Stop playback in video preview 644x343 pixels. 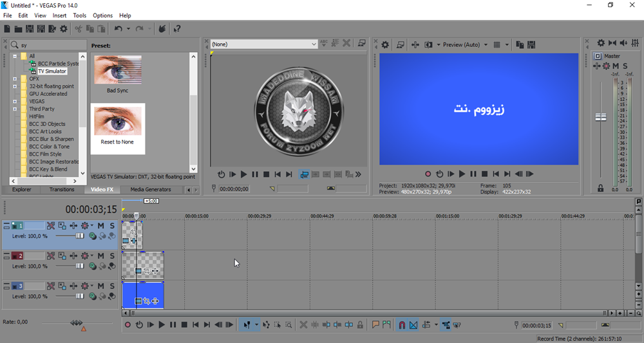(485, 174)
